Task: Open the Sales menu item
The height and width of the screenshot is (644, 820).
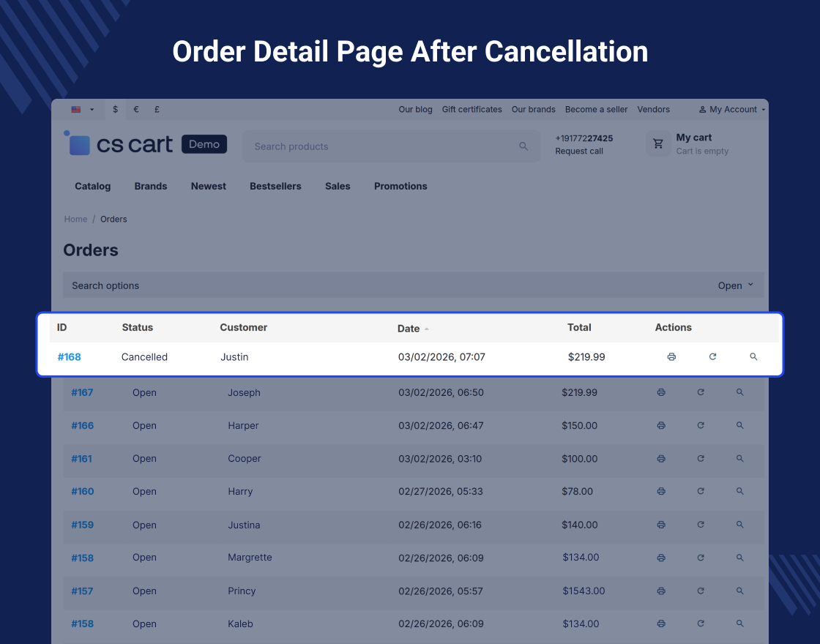Action: [x=338, y=186]
